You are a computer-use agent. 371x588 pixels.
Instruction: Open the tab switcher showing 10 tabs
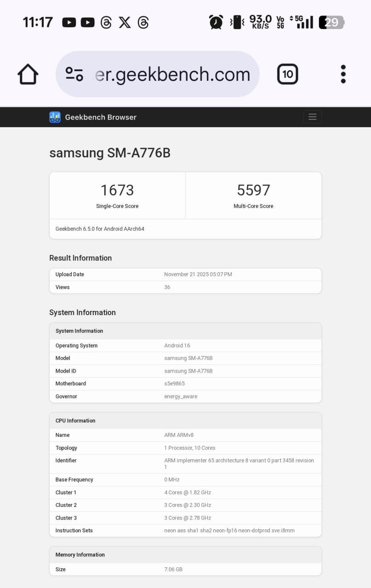pos(288,73)
